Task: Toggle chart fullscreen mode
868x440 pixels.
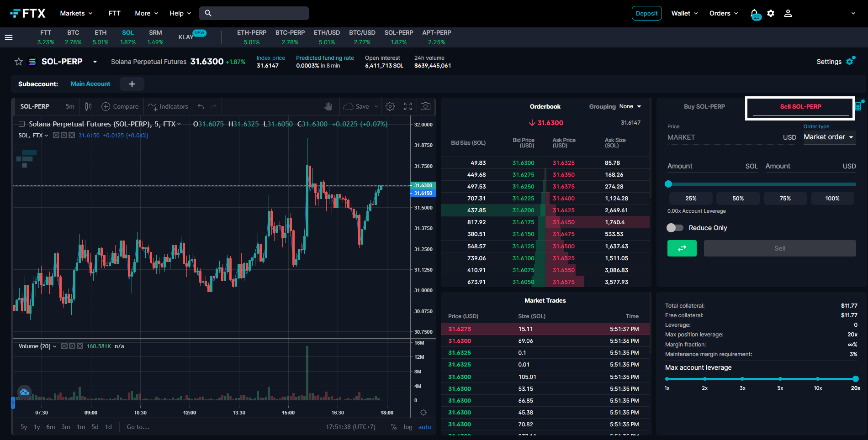Action: point(408,106)
